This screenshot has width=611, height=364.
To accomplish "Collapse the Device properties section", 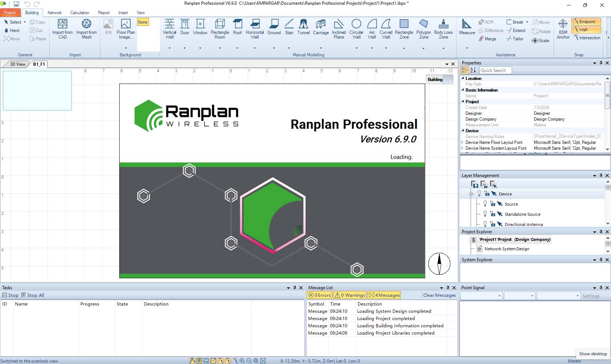I will 463,131.
